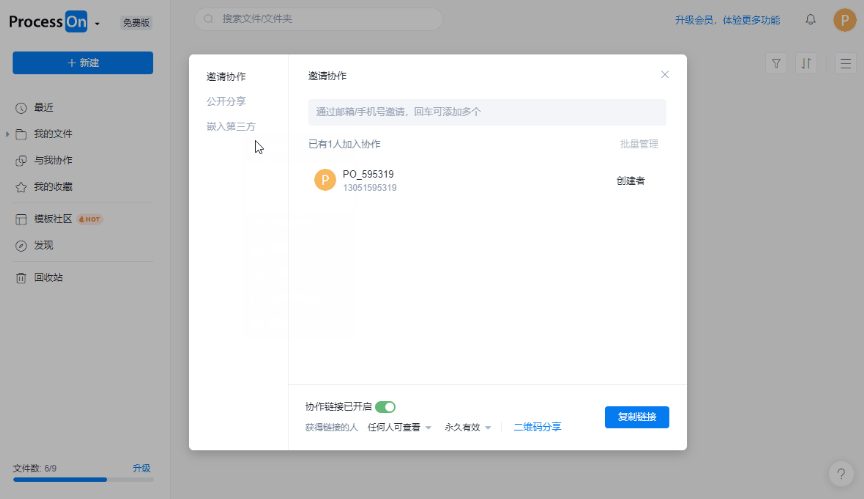Click the notification bell icon
864x499 pixels.
tap(810, 20)
